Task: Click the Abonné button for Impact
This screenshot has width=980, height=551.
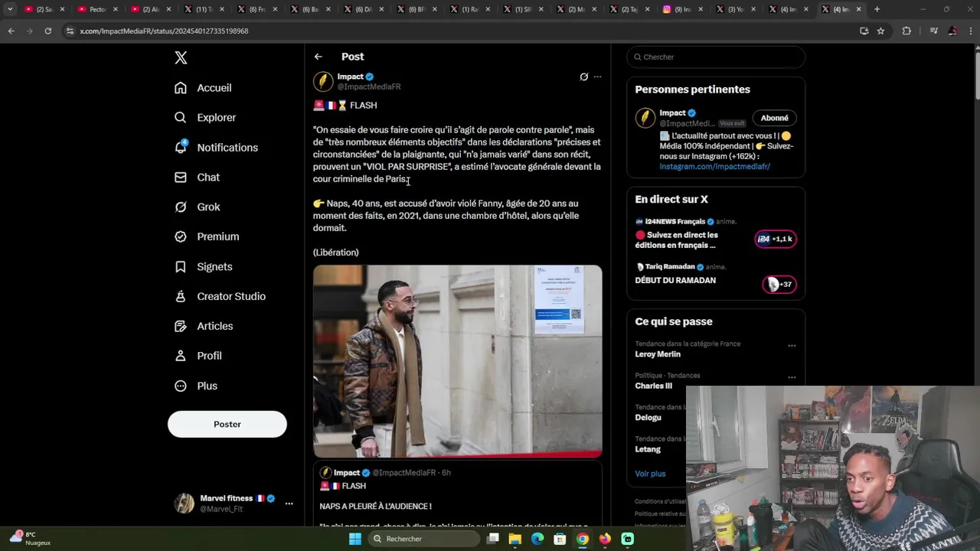Action: (775, 118)
